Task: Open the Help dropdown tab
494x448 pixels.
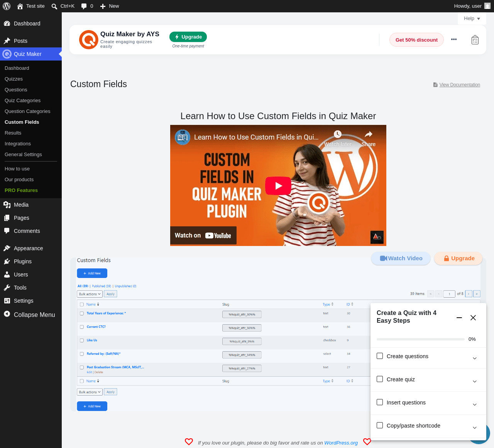Action: pos(472,19)
